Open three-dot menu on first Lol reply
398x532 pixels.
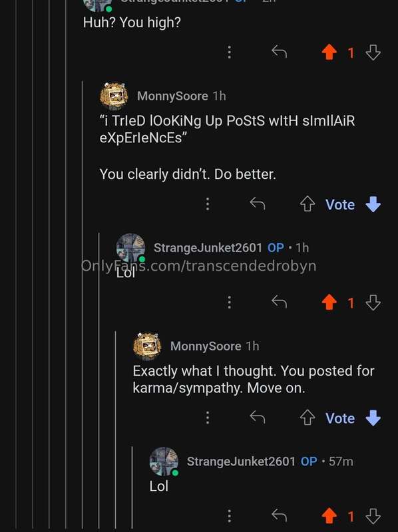(x=230, y=302)
